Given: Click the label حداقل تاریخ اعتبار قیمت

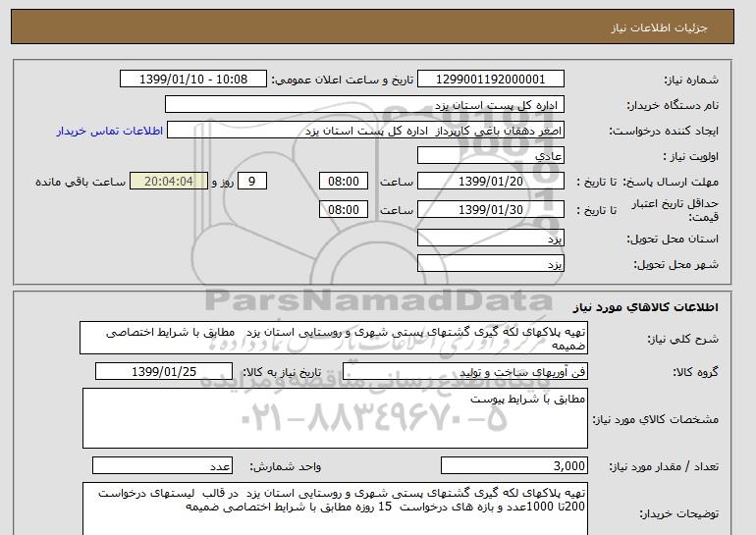Looking at the screenshot, I should tap(675, 210).
